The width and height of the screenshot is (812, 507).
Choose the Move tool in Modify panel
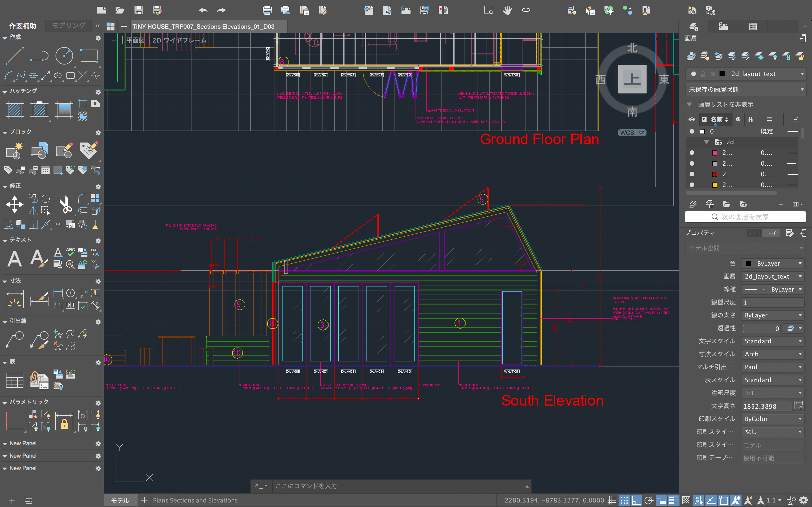[14, 204]
